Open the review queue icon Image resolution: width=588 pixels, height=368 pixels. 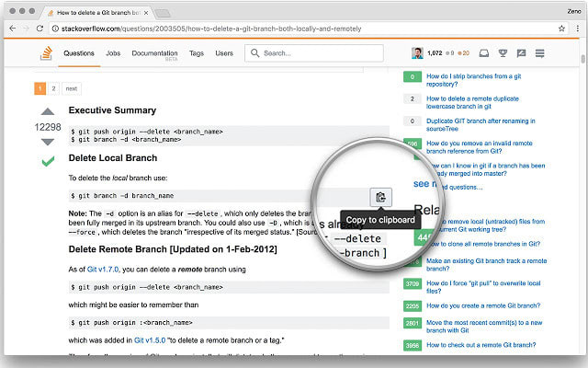(x=521, y=53)
